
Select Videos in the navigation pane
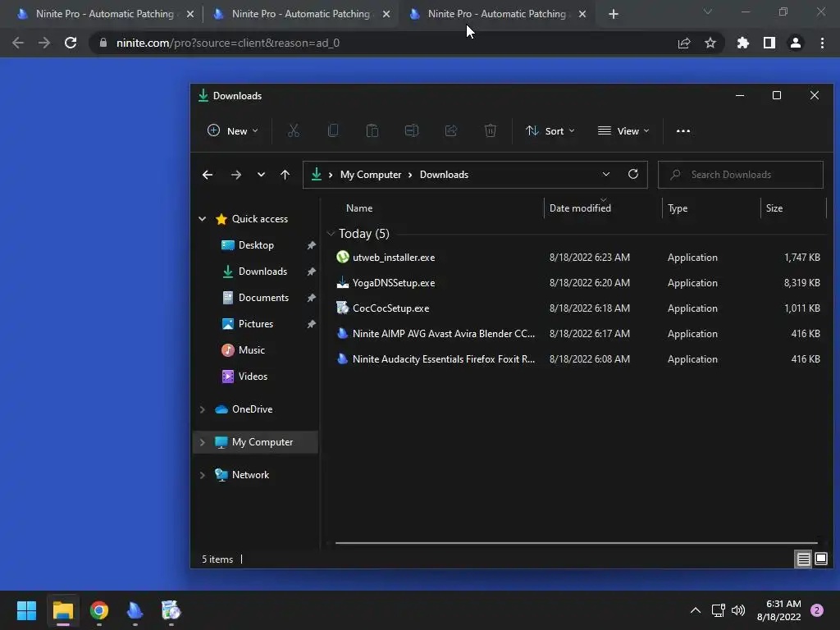click(x=253, y=377)
